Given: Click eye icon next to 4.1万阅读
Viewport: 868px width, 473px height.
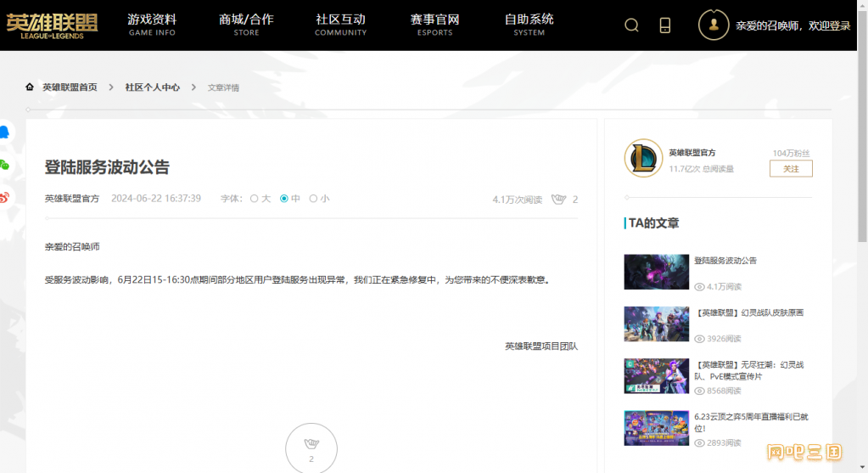Looking at the screenshot, I should [699, 287].
